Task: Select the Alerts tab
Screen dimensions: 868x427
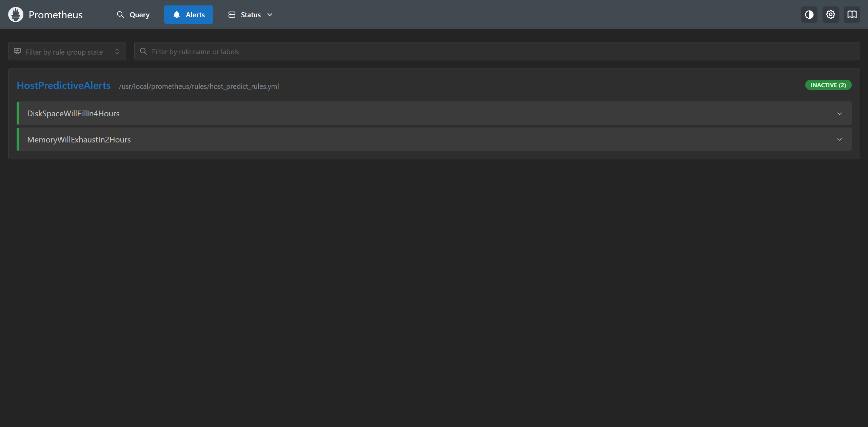Action: (x=189, y=15)
